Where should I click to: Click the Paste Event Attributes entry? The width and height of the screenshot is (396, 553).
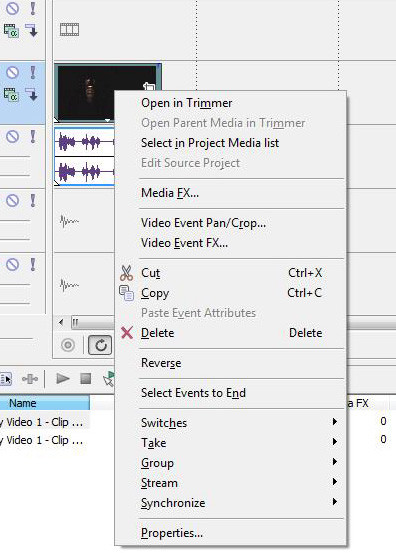pyautogui.click(x=231, y=313)
